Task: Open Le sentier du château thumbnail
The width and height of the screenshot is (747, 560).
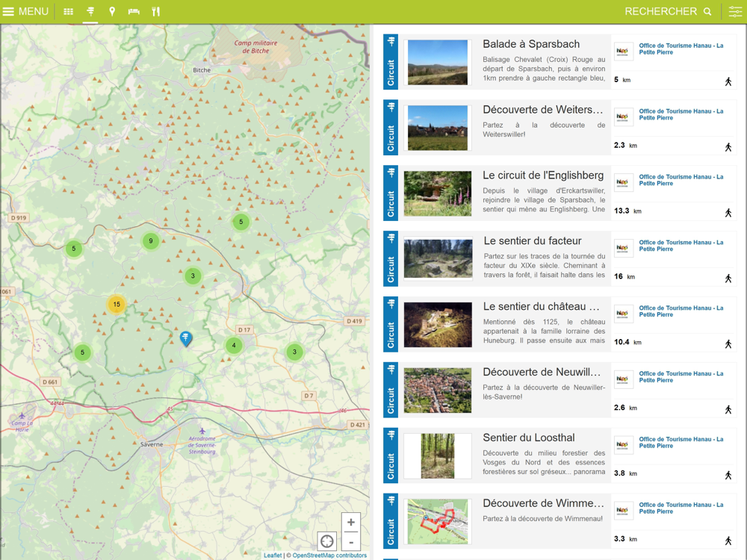Action: click(x=438, y=325)
